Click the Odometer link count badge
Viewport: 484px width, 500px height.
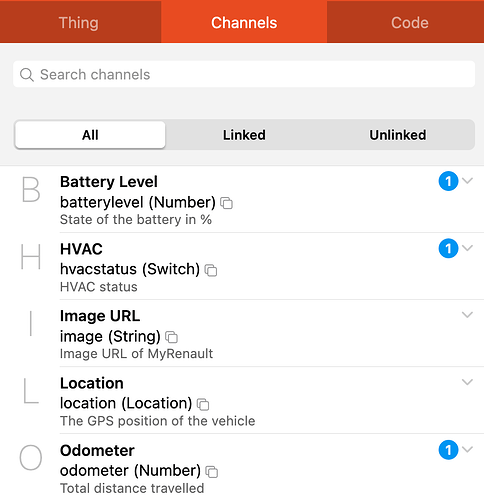coord(448,450)
